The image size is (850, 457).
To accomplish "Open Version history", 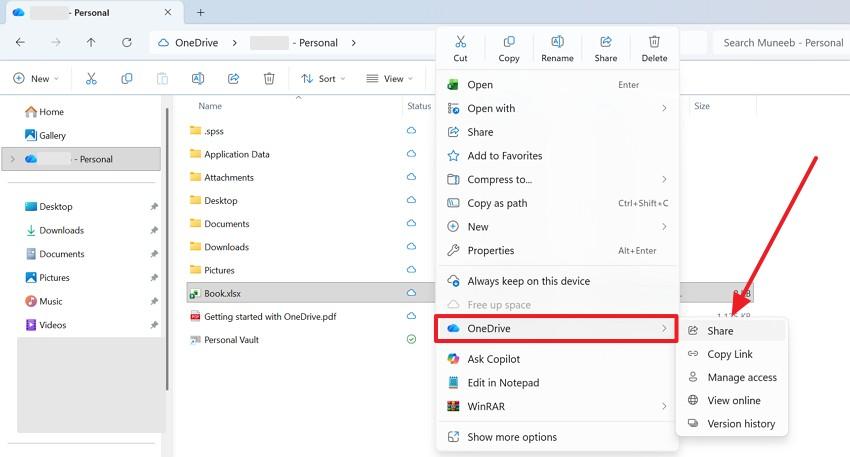I will (x=732, y=424).
